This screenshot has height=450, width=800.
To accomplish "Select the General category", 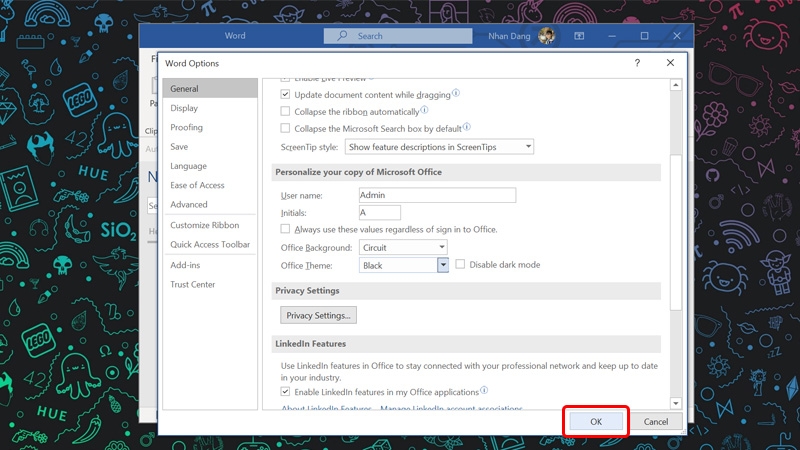I will coord(210,88).
